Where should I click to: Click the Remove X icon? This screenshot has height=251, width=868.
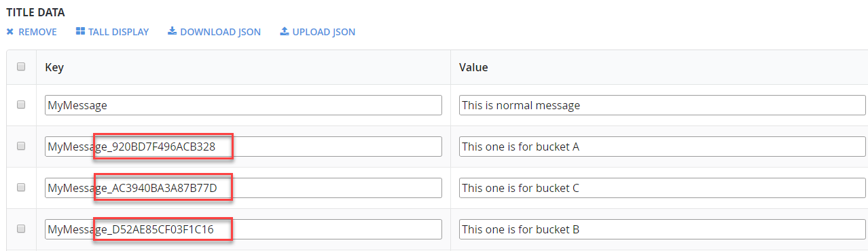pos(10,32)
